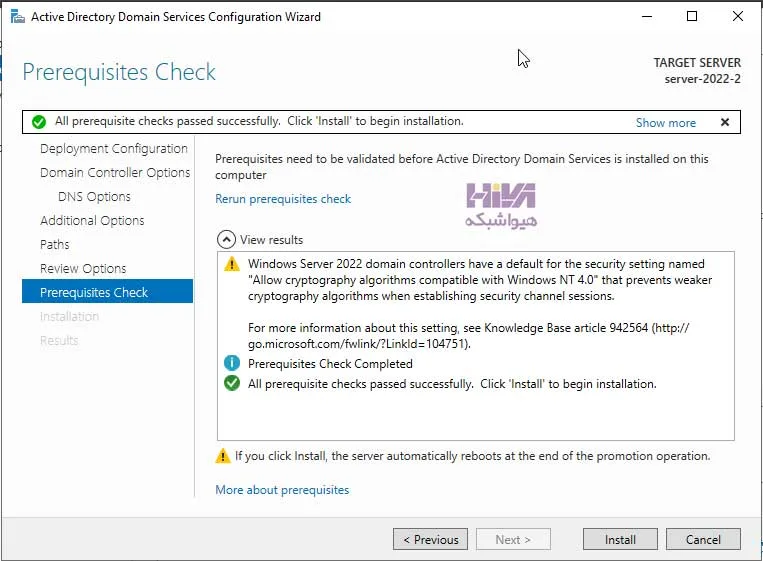This screenshot has height=561, width=763.
Task: Click the 'Prerequisites Check Completed' result line
Action: (x=330, y=363)
